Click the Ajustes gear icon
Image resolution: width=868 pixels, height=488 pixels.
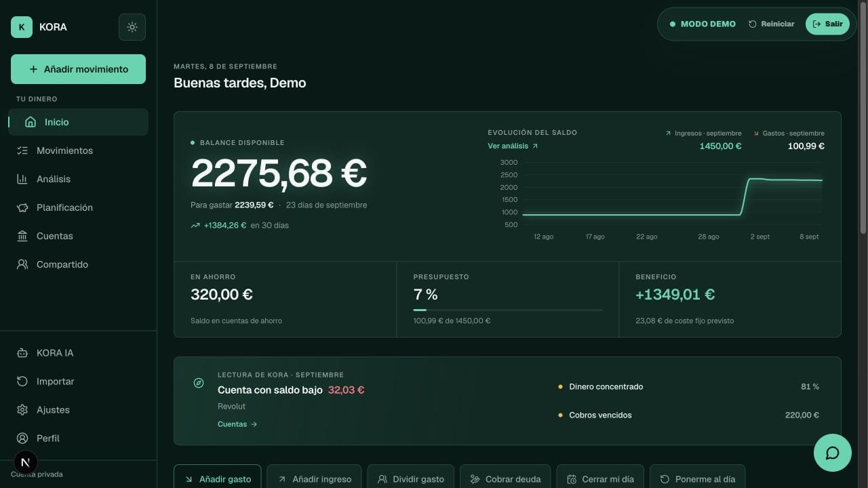point(22,410)
